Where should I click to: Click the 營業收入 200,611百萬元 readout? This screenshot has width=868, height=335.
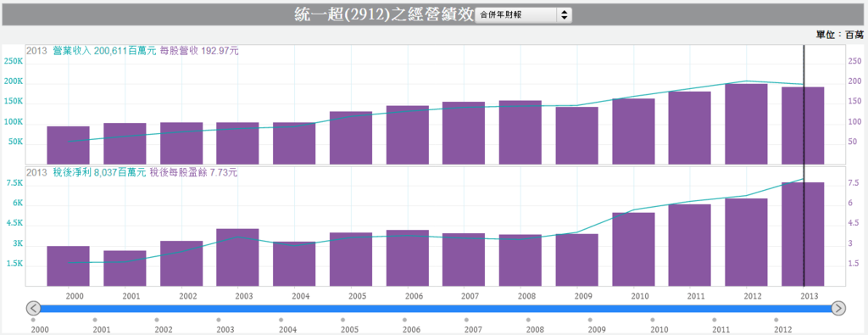(104, 51)
